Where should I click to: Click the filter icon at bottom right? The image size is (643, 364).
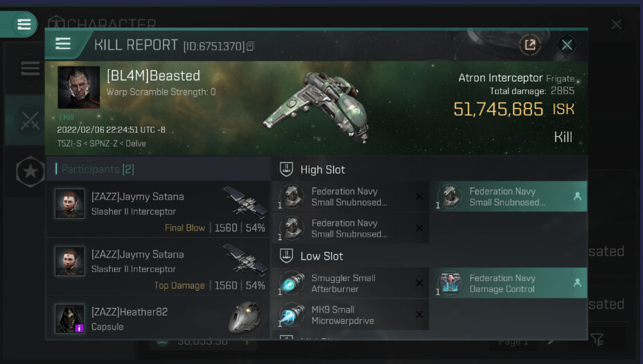coord(597,340)
